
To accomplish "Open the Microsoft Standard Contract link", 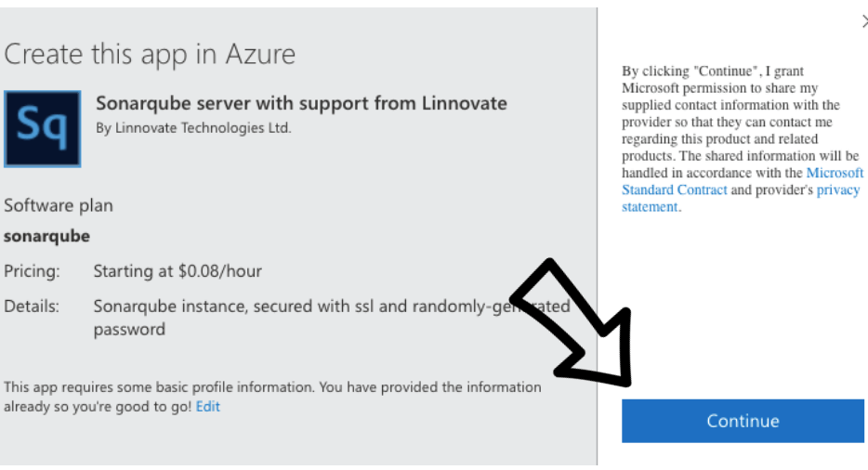I will pyautogui.click(x=742, y=181).
